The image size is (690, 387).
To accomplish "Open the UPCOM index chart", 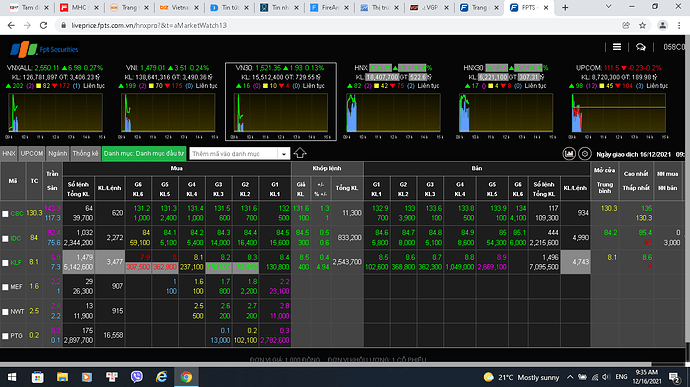I will (x=619, y=113).
